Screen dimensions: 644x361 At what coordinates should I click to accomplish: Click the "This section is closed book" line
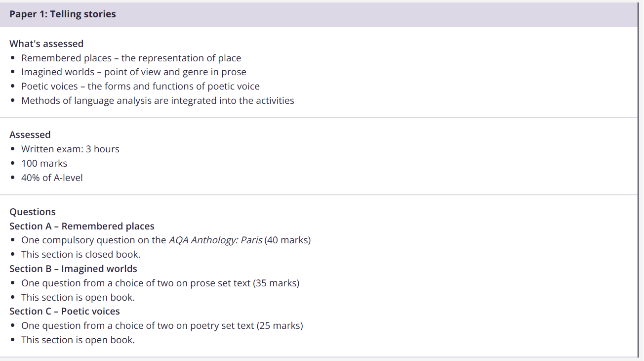[x=80, y=254]
